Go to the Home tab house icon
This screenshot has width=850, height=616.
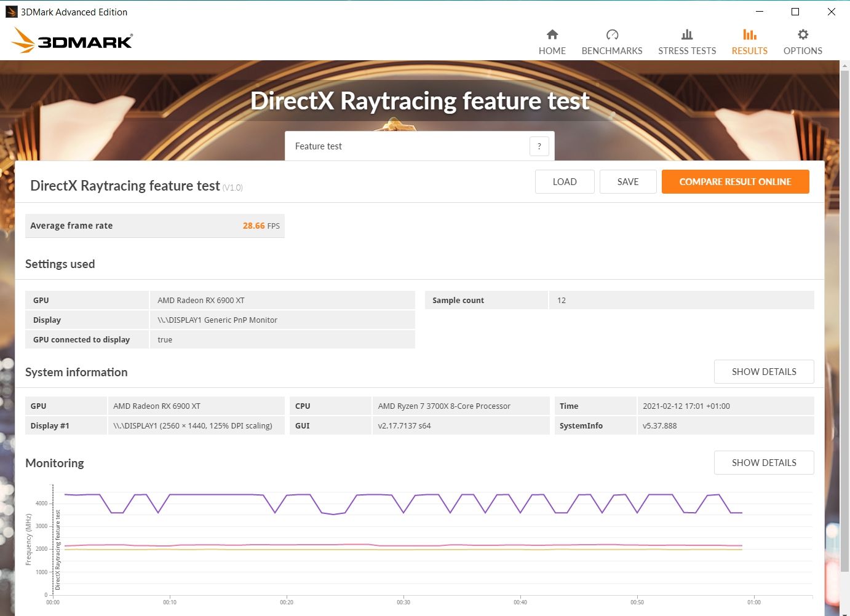tap(552, 34)
